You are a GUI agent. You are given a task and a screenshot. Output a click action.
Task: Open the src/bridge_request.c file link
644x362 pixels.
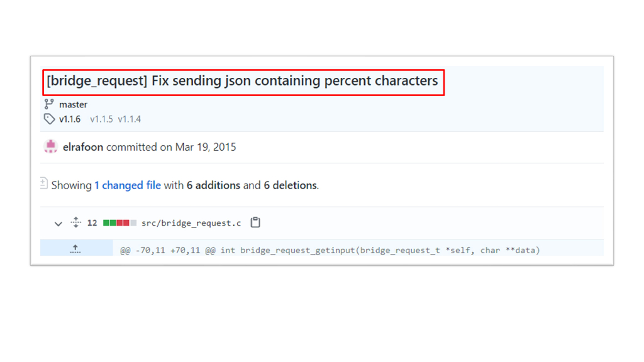(x=191, y=223)
